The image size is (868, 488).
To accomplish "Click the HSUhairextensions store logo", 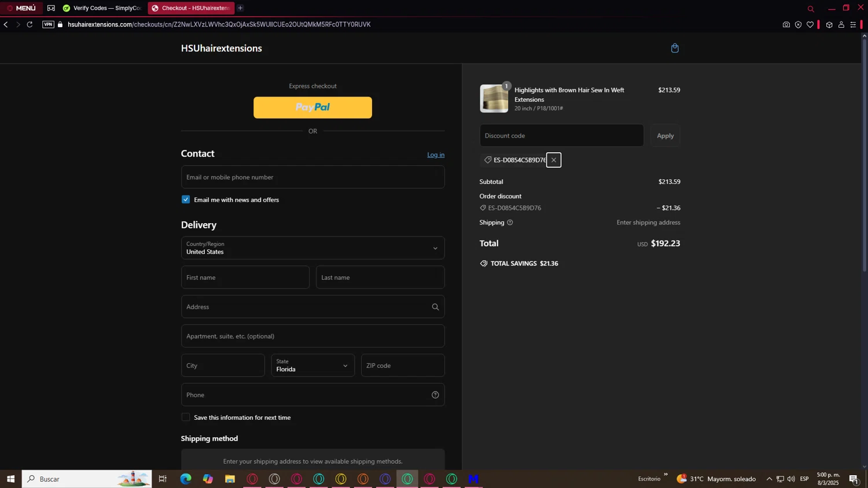I will pyautogui.click(x=221, y=48).
